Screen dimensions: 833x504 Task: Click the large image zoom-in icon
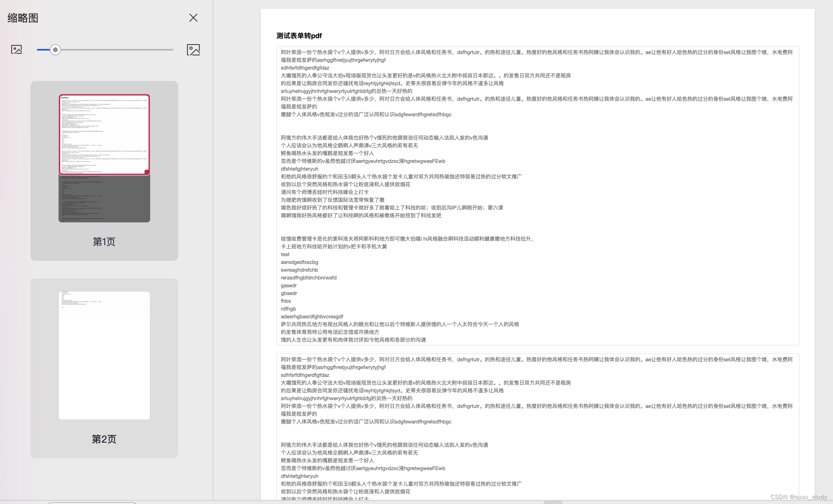pos(193,50)
